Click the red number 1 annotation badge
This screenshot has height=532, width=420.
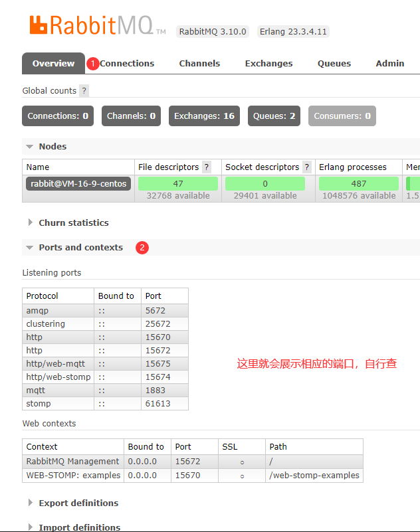pos(92,64)
